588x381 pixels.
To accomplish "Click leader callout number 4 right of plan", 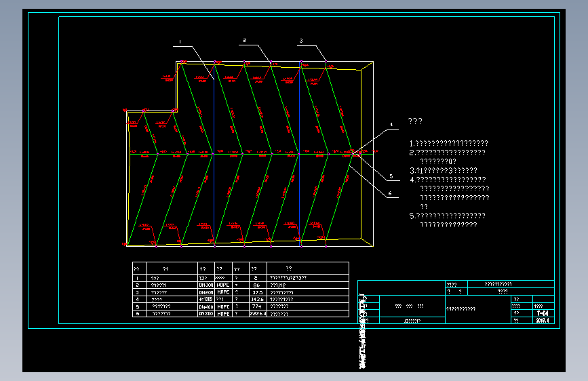I will point(391,125).
